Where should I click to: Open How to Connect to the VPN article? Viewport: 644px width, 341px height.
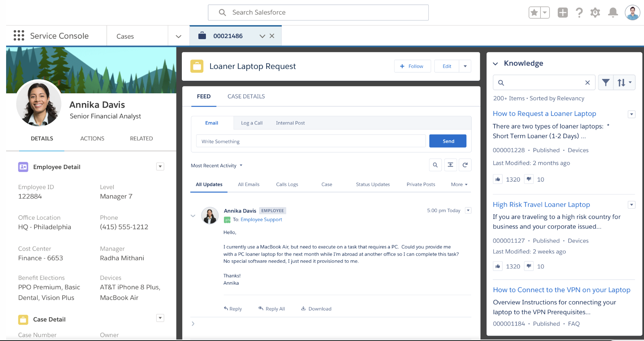pos(562,290)
